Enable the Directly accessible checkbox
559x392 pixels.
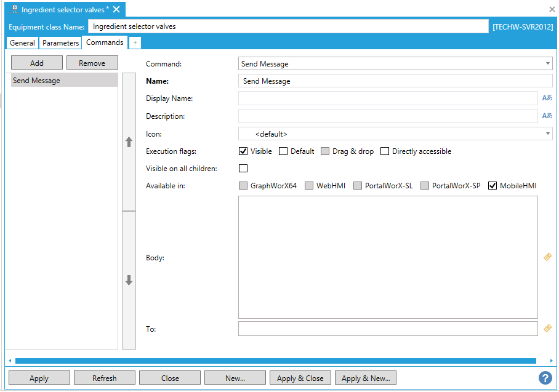[x=385, y=151]
